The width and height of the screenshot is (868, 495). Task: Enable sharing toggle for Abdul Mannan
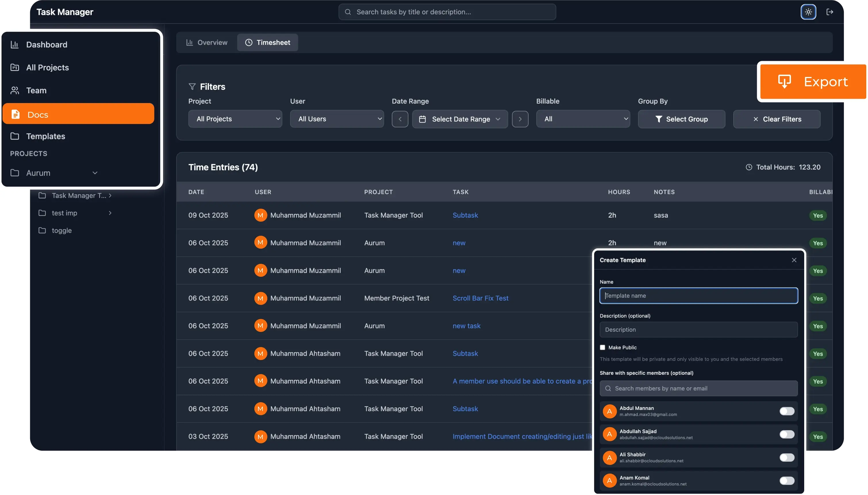(787, 411)
